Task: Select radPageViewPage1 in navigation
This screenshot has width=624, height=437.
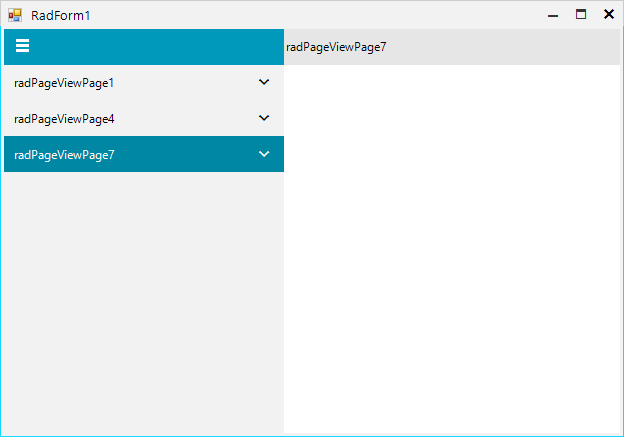Action: [144, 82]
